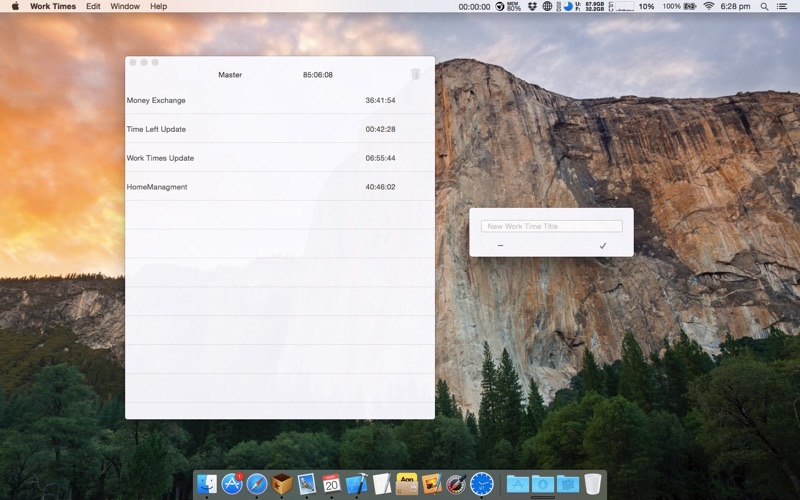Confirm new work time with checkmark
This screenshot has height=500, width=800.
point(603,245)
